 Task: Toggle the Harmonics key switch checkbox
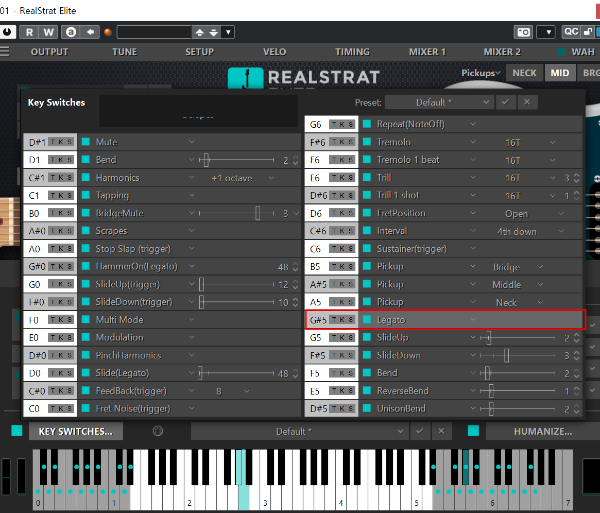pos(86,177)
